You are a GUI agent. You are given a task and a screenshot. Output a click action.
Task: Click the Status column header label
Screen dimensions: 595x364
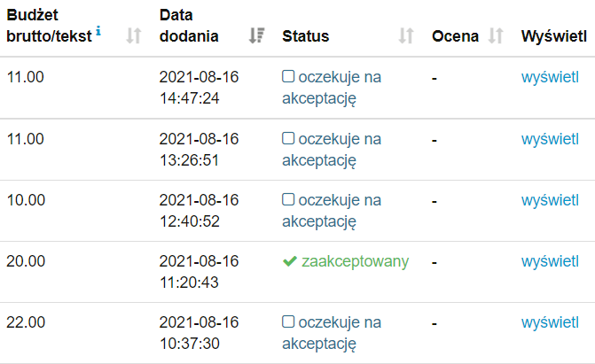click(x=305, y=36)
